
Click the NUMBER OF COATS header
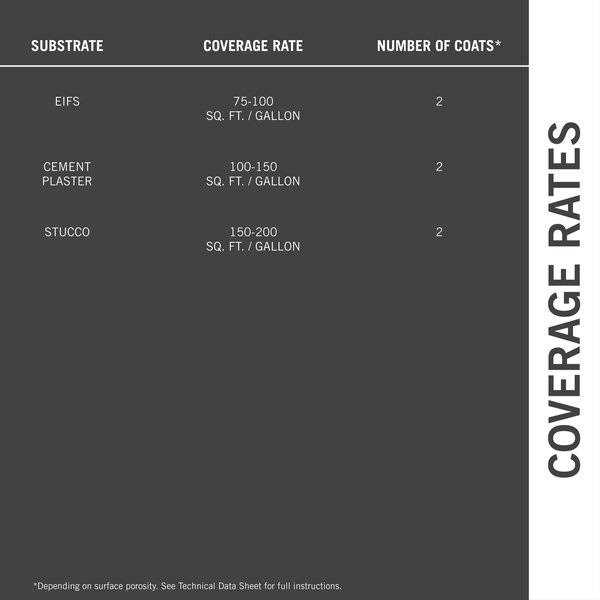pos(436,46)
